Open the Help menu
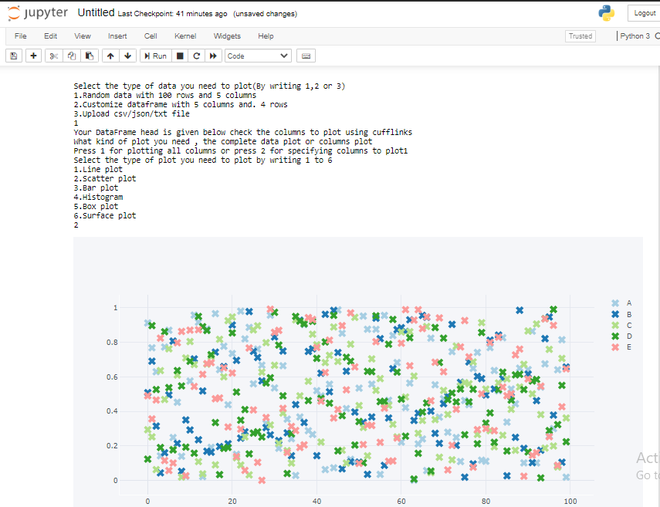 tap(266, 36)
